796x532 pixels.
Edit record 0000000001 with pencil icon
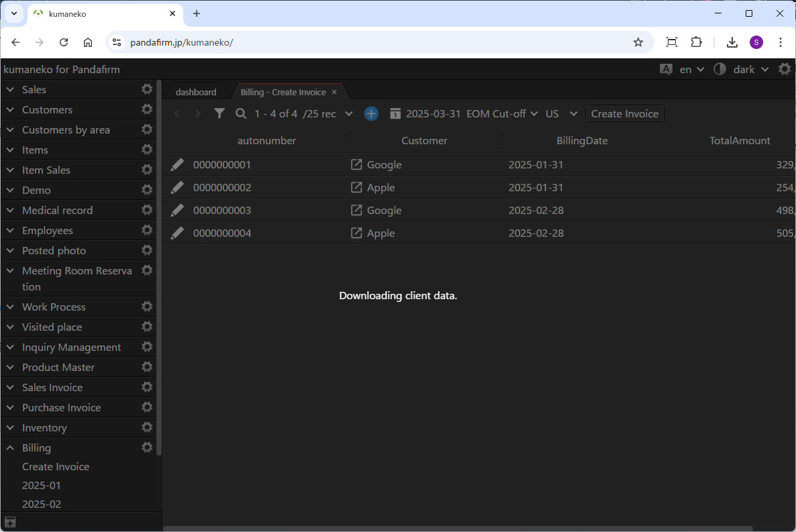click(x=177, y=164)
